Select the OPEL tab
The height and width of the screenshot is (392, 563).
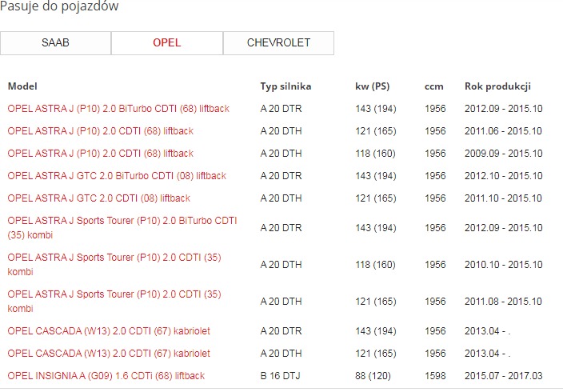click(x=166, y=43)
